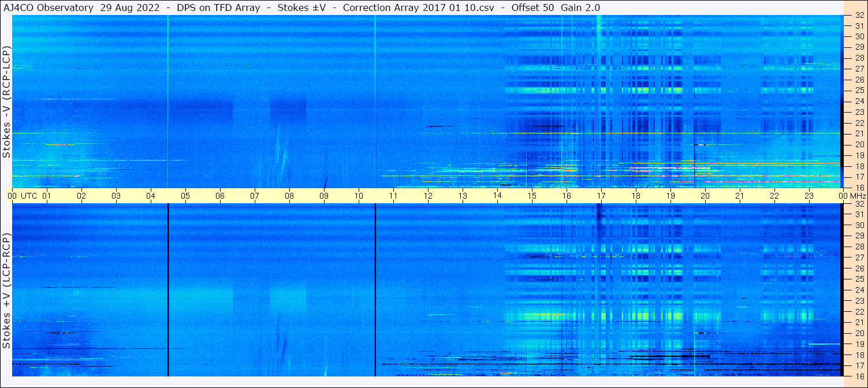Click the 06 hour mark on time axis
The image size is (868, 388).
coord(220,196)
